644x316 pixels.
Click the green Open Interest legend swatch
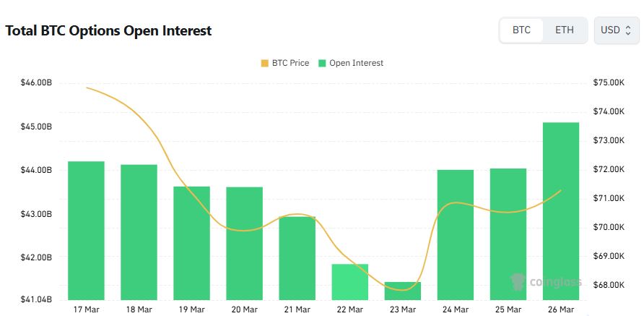(x=322, y=63)
